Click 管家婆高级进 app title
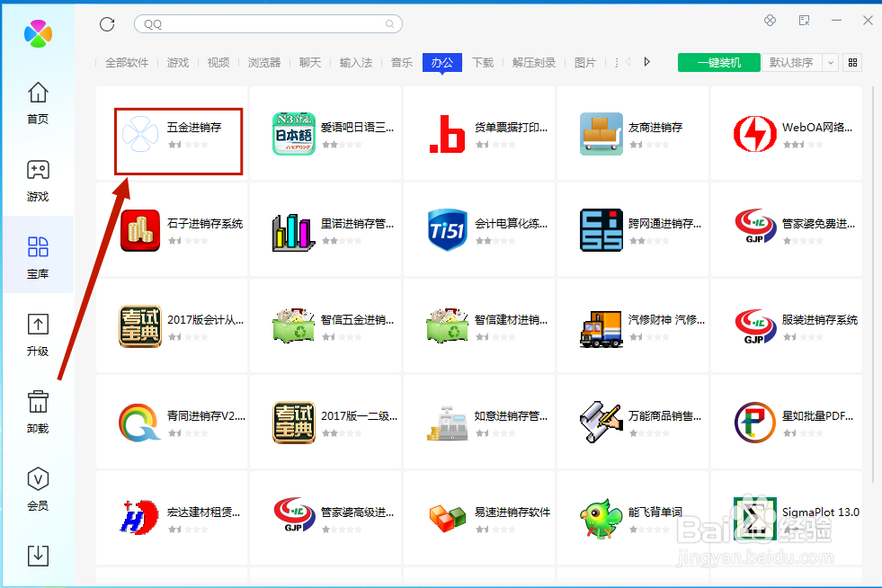This screenshot has height=588, width=882. point(357,512)
